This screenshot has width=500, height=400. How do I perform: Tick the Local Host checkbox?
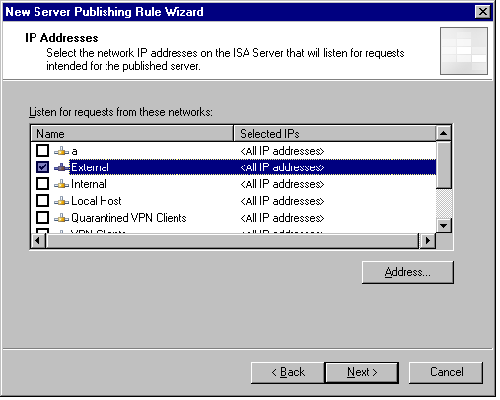click(42, 201)
